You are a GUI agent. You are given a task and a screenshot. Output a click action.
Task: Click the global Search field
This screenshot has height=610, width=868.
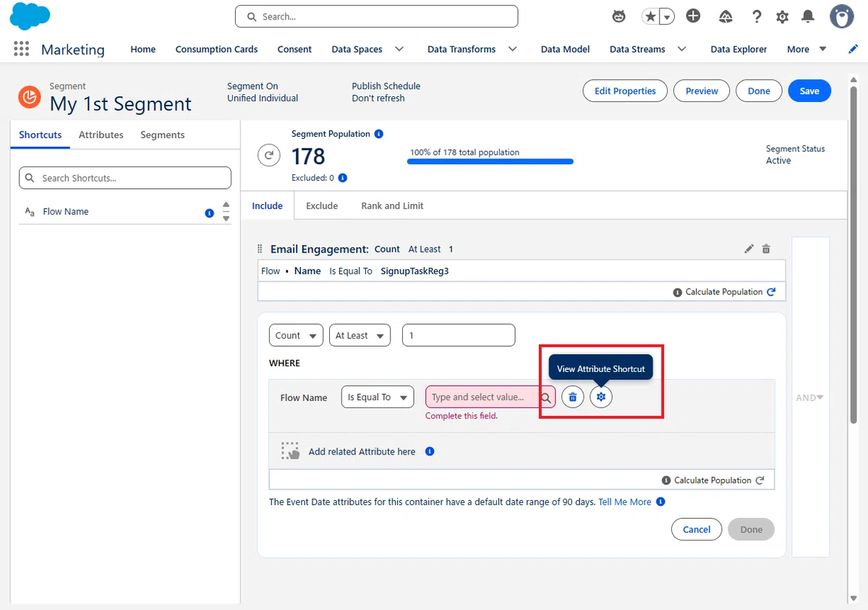pos(376,17)
